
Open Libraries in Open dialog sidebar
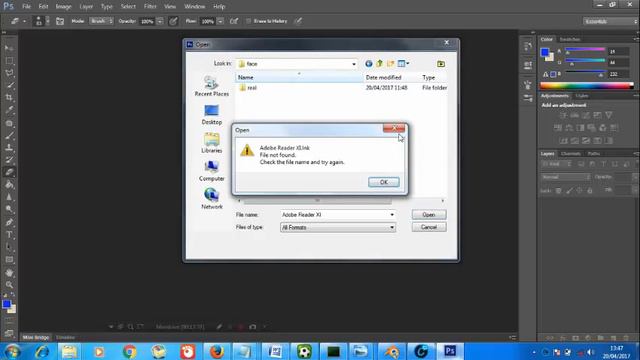click(x=211, y=143)
